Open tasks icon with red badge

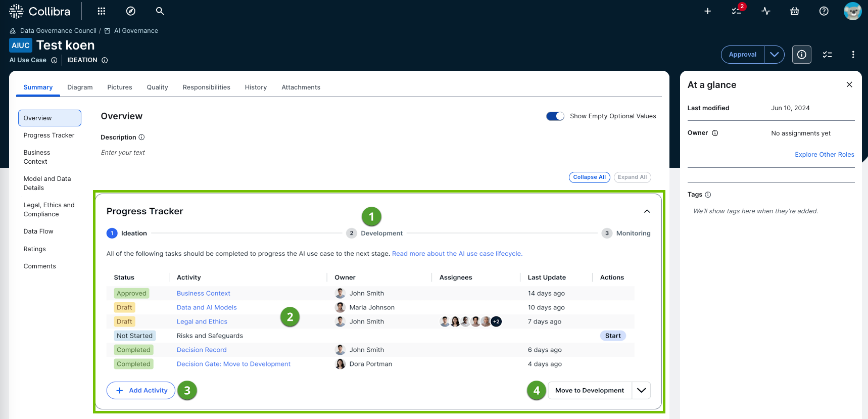pyautogui.click(x=737, y=11)
